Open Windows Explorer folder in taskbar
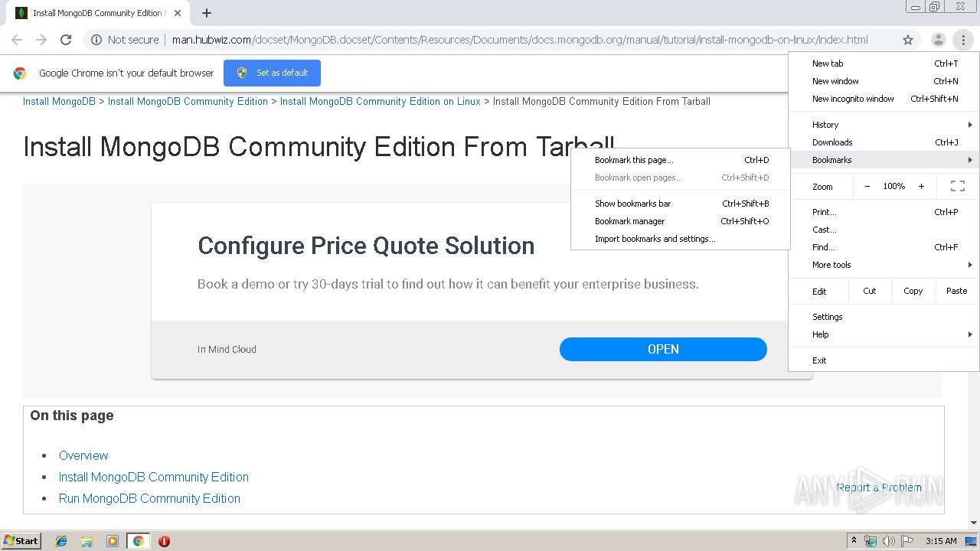 (x=87, y=541)
